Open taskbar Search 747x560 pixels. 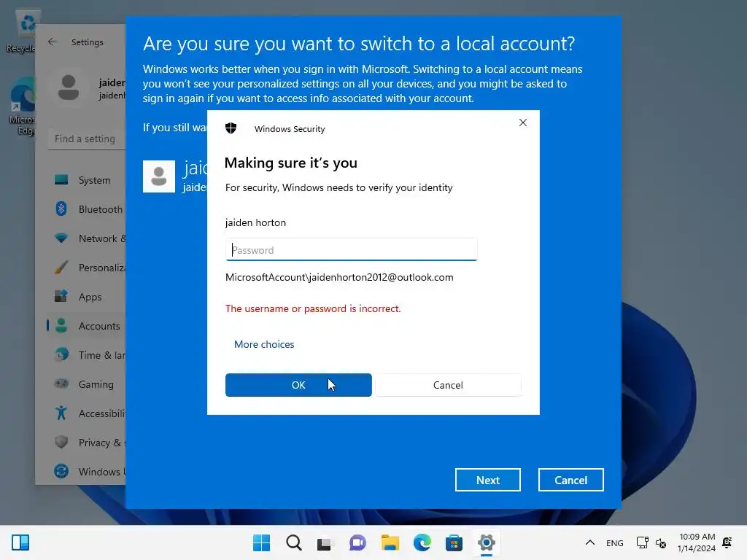293,542
